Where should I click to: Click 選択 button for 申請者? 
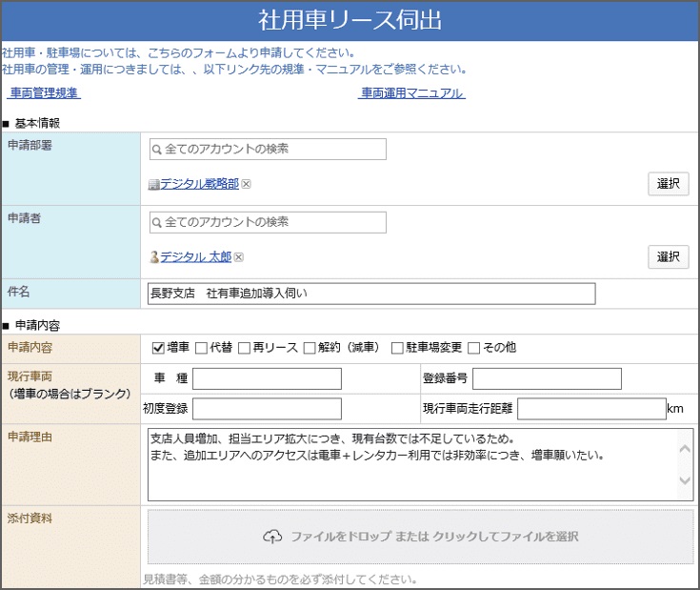coord(668,257)
